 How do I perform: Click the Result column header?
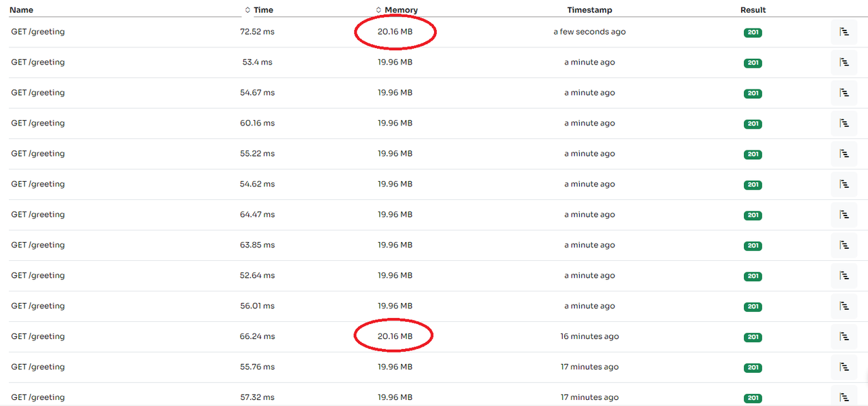(753, 10)
